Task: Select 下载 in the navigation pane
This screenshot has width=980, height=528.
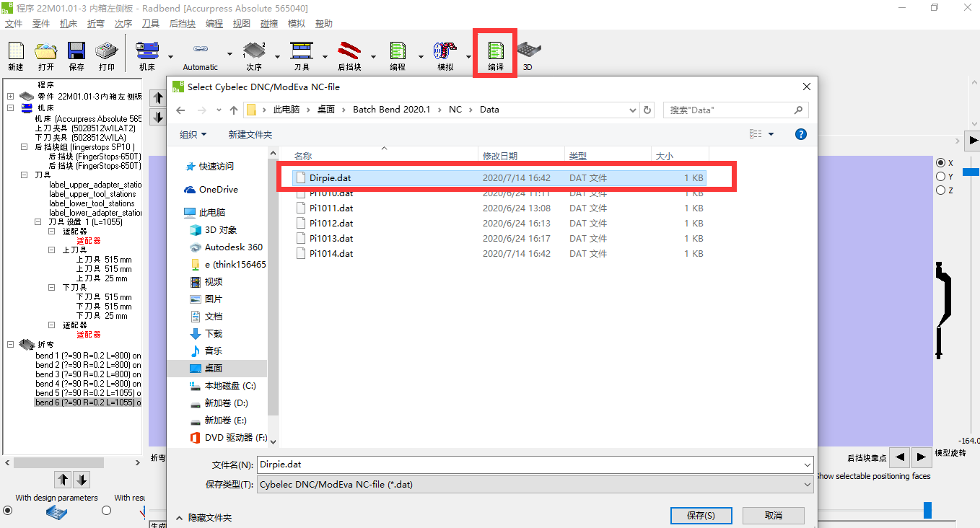Action: click(213, 333)
